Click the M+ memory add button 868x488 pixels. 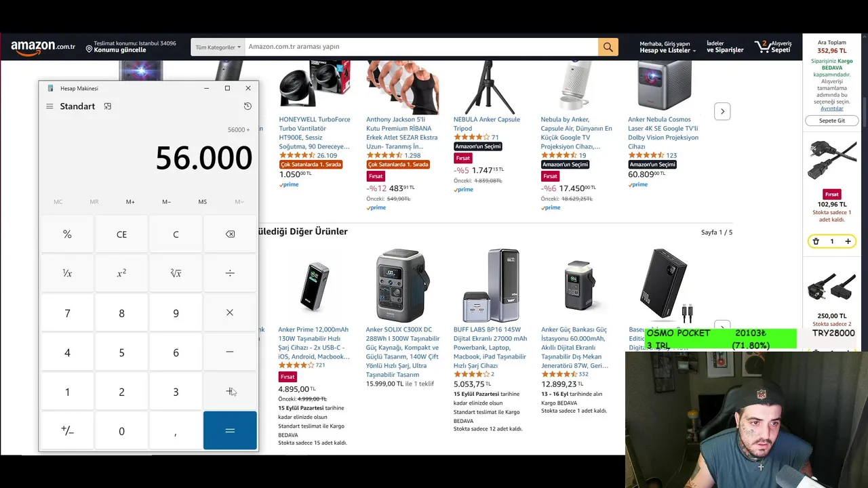[130, 202]
